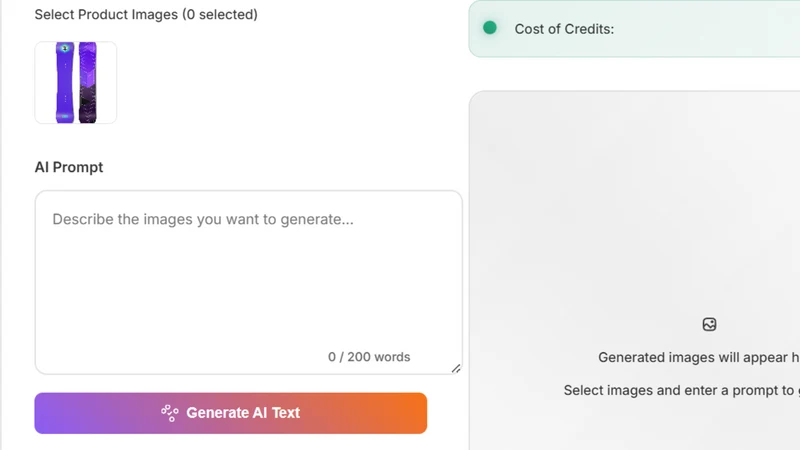Click the green Cost of Credits banner

pyautogui.click(x=634, y=29)
